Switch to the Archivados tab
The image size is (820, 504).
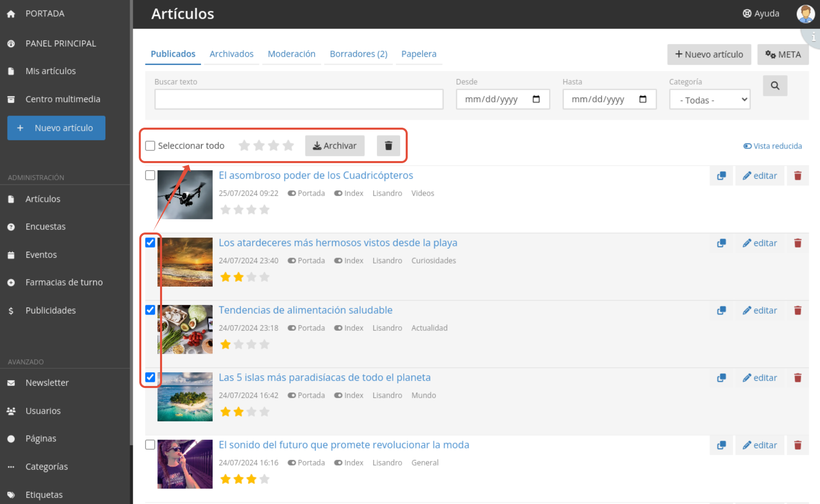(231, 54)
